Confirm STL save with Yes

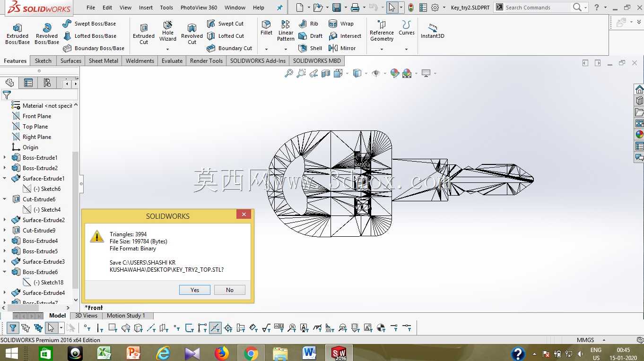[195, 290]
